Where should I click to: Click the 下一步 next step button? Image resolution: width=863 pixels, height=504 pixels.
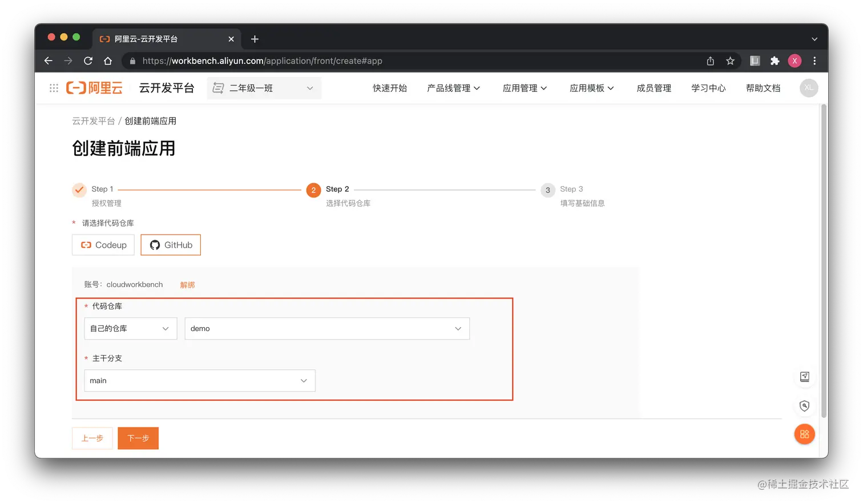(x=138, y=438)
